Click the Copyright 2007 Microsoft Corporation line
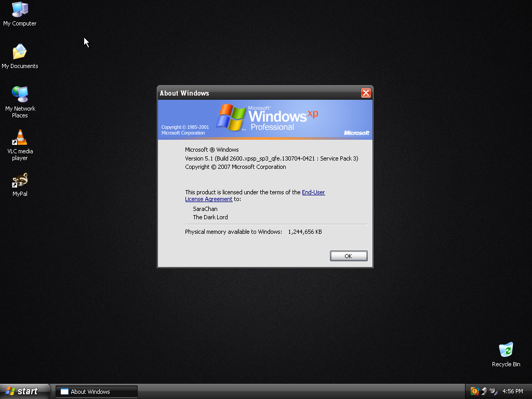This screenshot has width=532, height=399. [235, 167]
